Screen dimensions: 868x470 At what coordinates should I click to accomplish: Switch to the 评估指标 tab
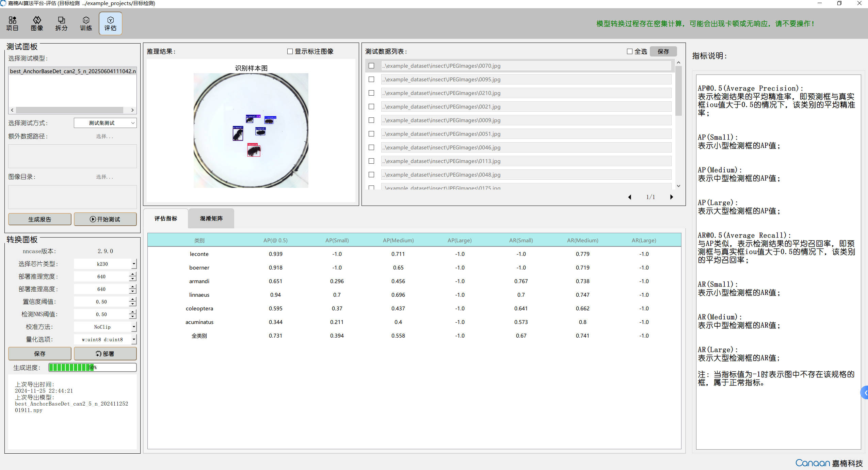[x=166, y=218]
